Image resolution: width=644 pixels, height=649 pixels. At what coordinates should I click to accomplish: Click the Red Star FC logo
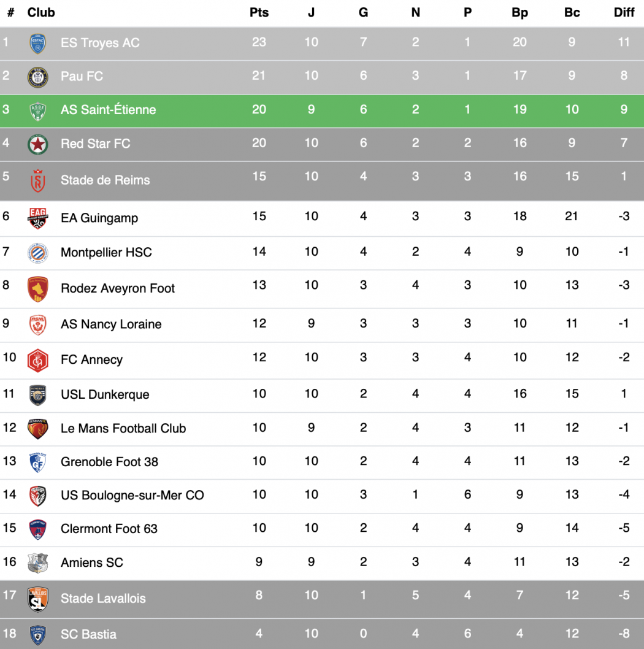click(x=38, y=144)
